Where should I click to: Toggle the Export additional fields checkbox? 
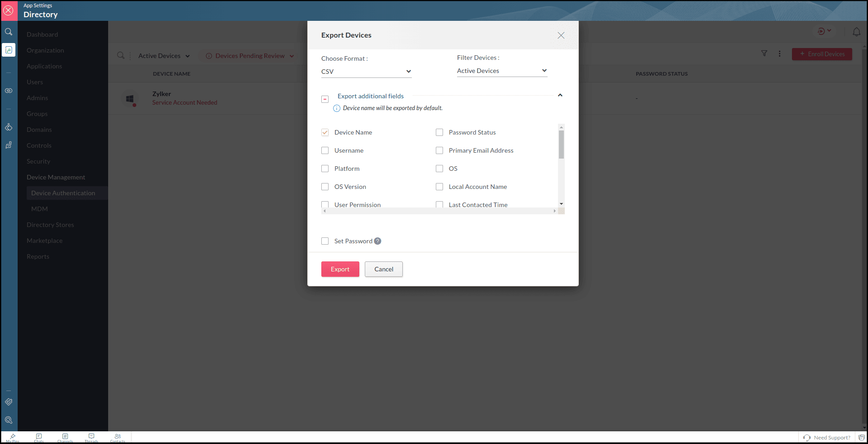click(325, 99)
